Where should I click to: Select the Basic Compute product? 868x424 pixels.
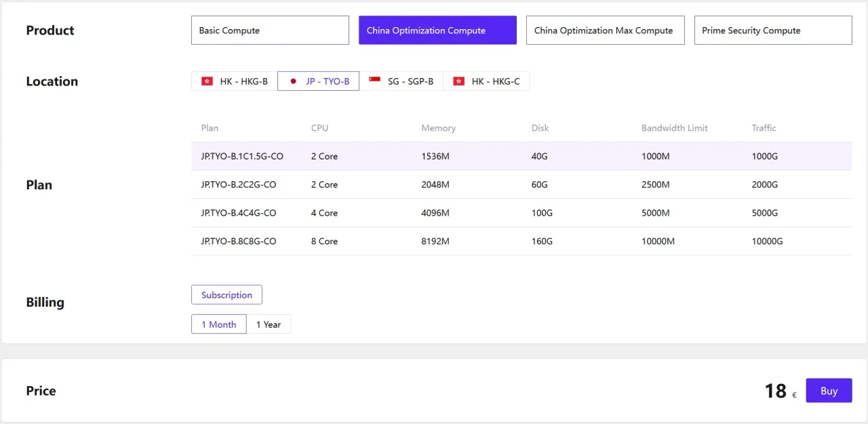pos(270,31)
